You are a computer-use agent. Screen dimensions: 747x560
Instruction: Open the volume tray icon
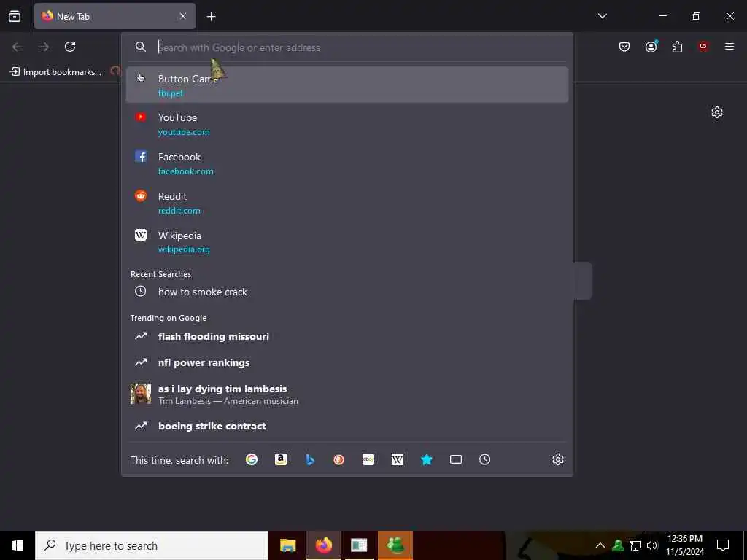click(651, 545)
